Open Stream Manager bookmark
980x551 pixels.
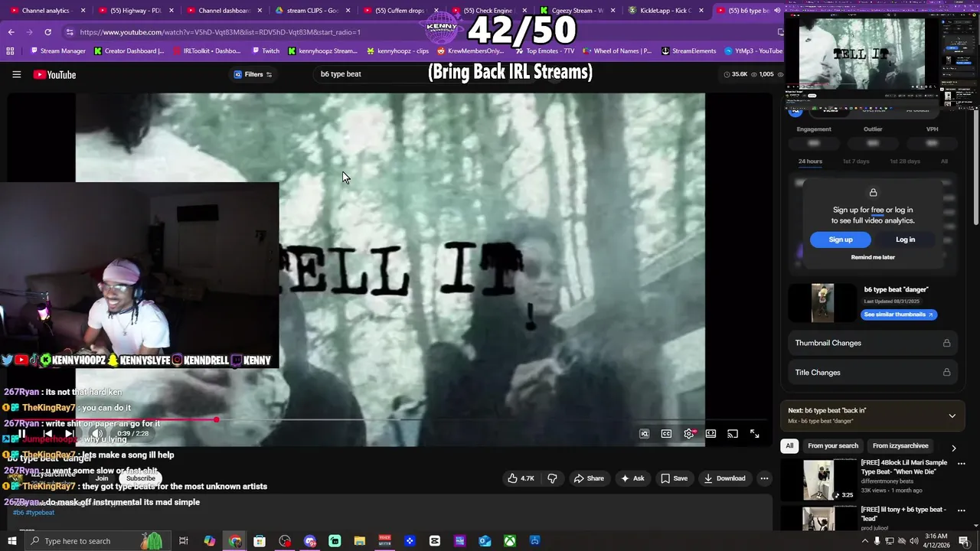pos(58,51)
